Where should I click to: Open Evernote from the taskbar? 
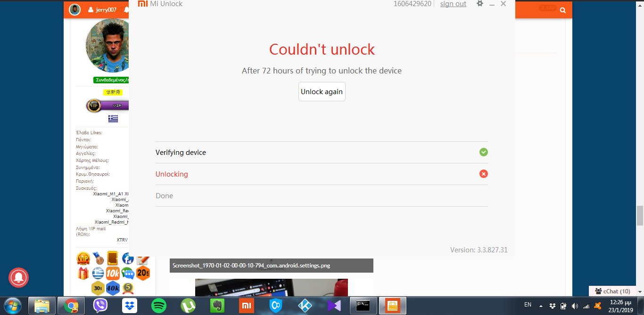point(217,306)
